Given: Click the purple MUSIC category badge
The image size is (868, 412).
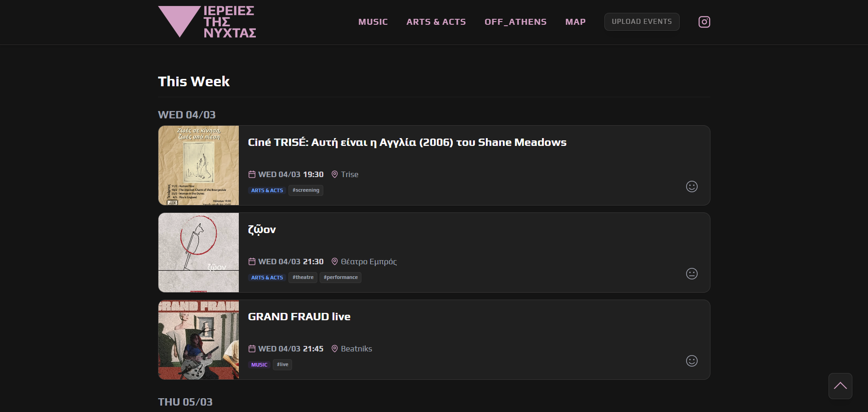Looking at the screenshot, I should pos(259,365).
